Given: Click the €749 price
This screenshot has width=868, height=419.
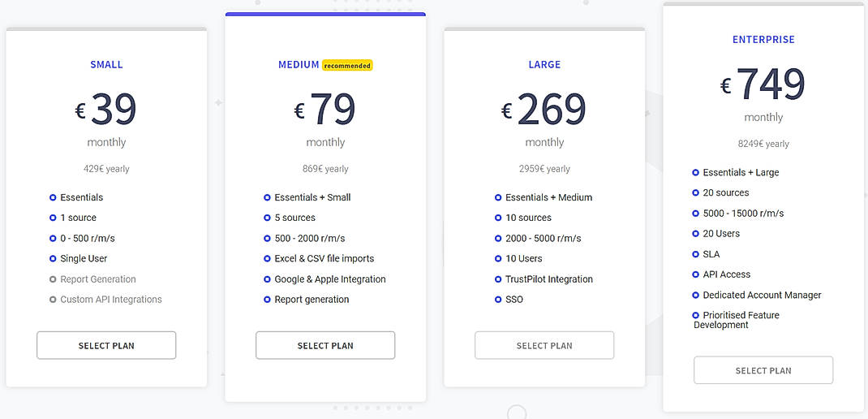Looking at the screenshot, I should (763, 84).
